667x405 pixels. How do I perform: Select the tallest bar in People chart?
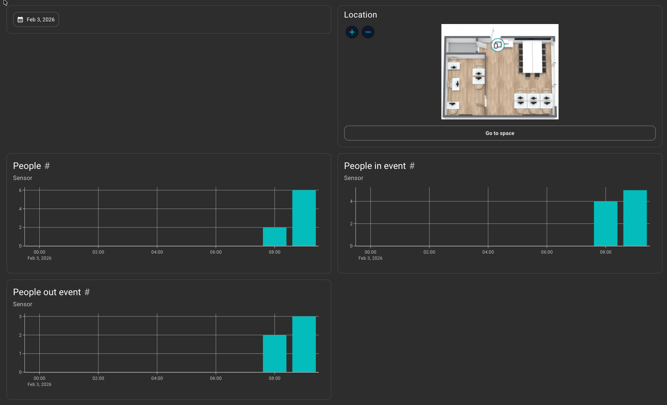click(x=304, y=218)
